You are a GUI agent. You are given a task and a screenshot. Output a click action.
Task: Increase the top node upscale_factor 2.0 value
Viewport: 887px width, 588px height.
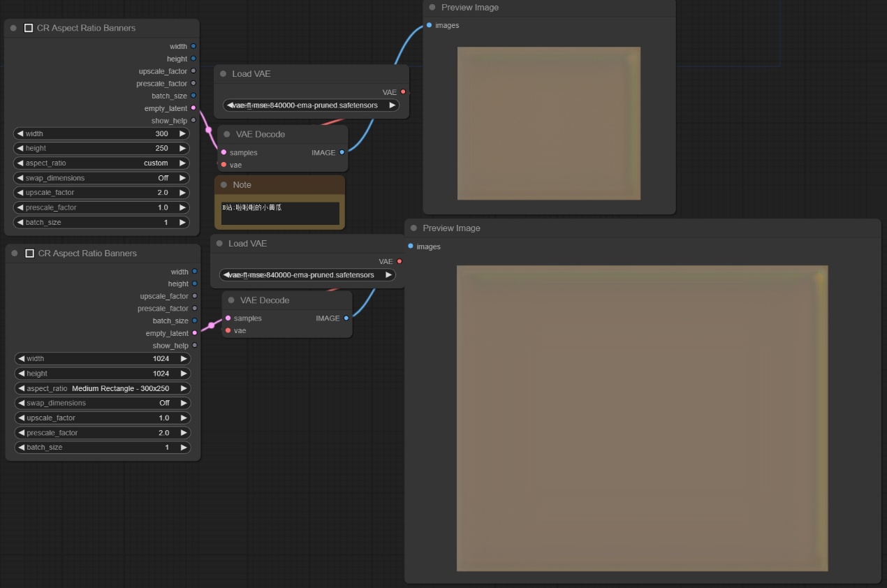click(182, 193)
